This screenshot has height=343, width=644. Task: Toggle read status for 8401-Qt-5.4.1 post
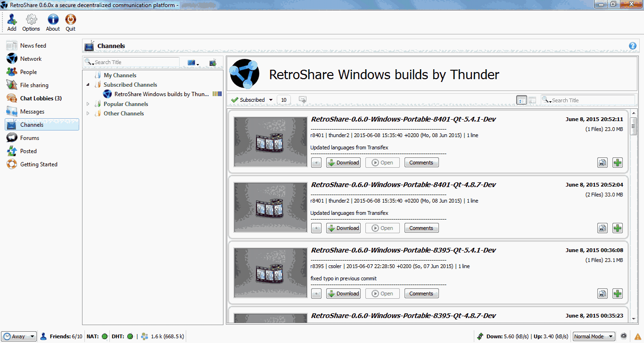pyautogui.click(x=316, y=163)
